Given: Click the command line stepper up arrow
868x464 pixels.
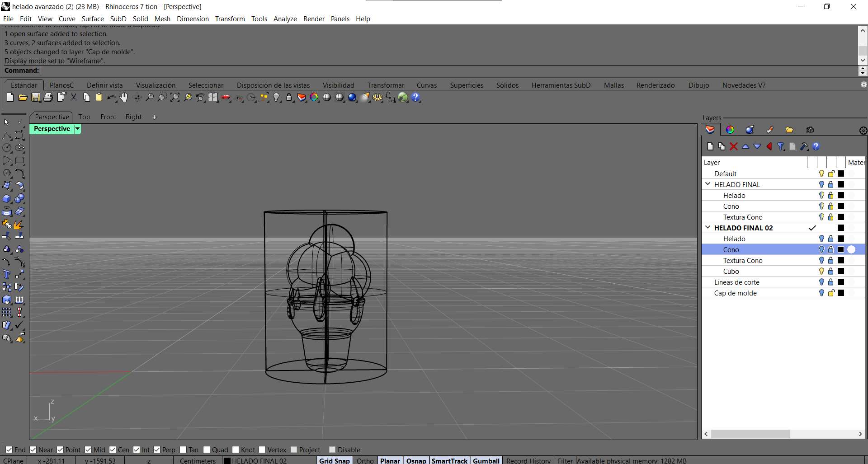Looking at the screenshot, I should click(x=863, y=68).
